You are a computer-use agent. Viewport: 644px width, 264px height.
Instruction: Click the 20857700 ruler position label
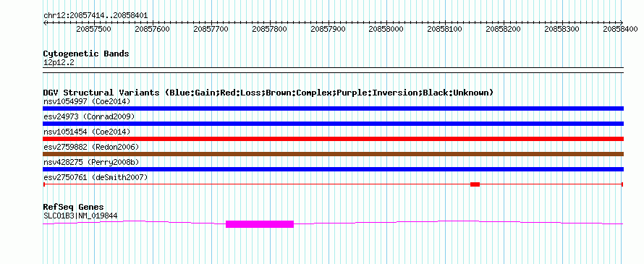coord(211,29)
